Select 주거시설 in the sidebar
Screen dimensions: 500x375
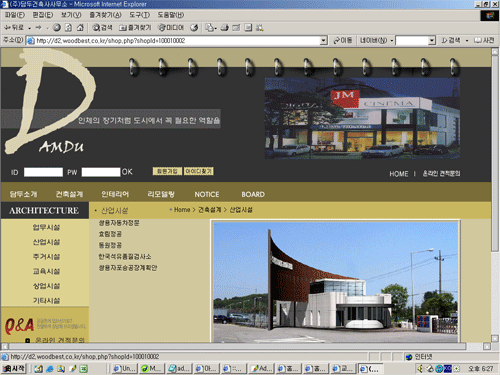46,257
